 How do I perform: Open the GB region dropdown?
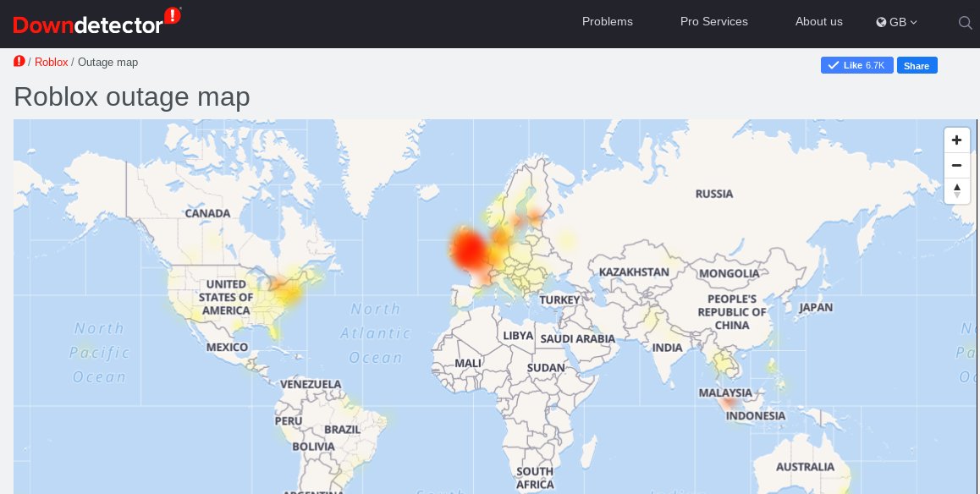point(896,23)
